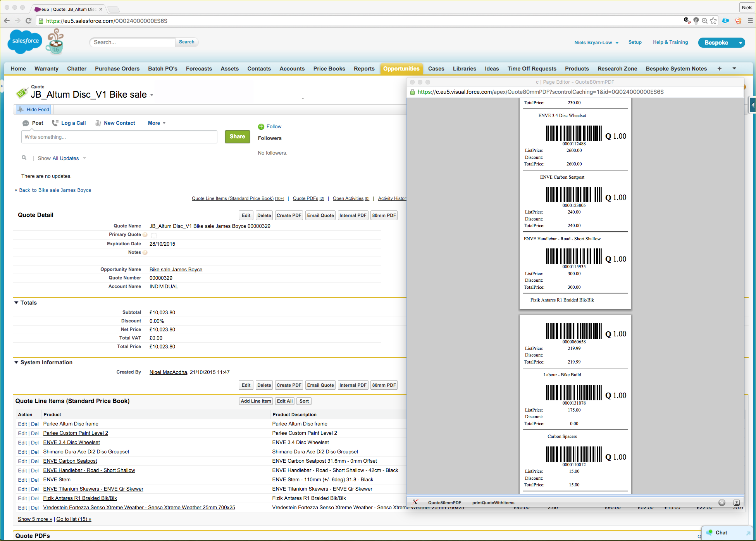Viewport: 756px width, 541px height.
Task: Collapse the System Information section
Action: coord(16,362)
